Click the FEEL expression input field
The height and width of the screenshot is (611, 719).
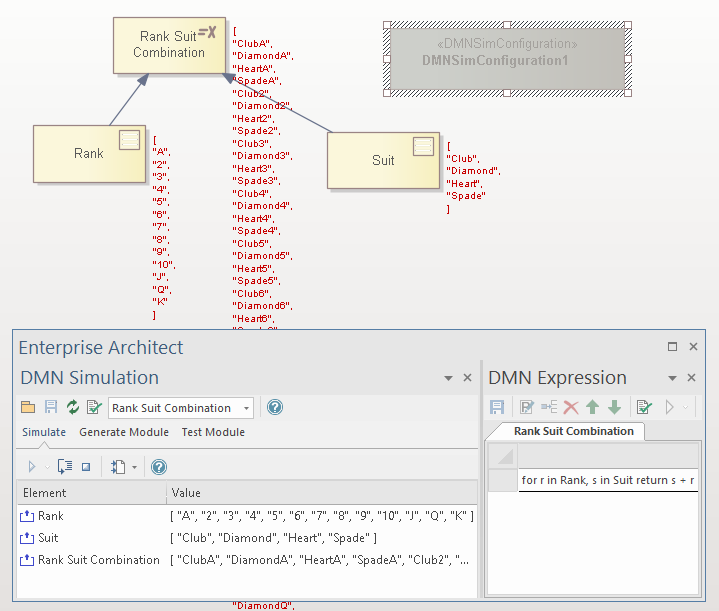pos(607,480)
